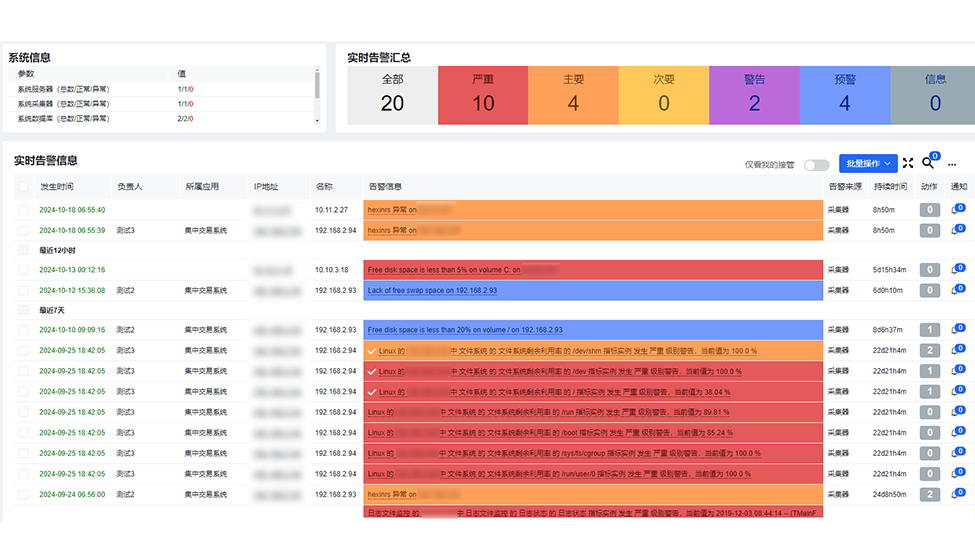Viewport: 975px width, 556px height.
Task: Click action count 1 on 2024-10-10 09:09:16 row
Action: pyautogui.click(x=930, y=330)
